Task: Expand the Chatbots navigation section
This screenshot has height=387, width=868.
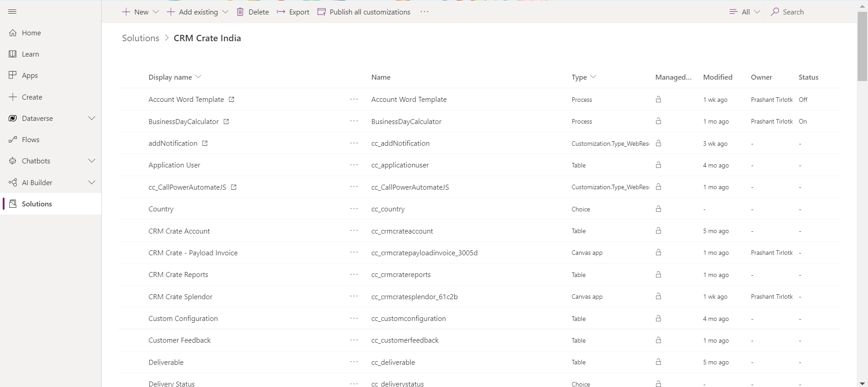Action: pos(92,161)
